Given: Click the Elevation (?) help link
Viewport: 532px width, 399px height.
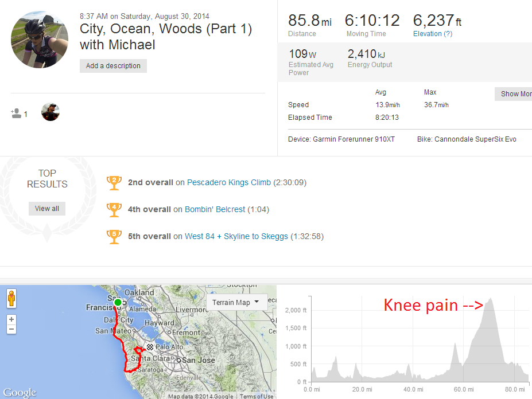Looking at the screenshot, I should [x=433, y=34].
